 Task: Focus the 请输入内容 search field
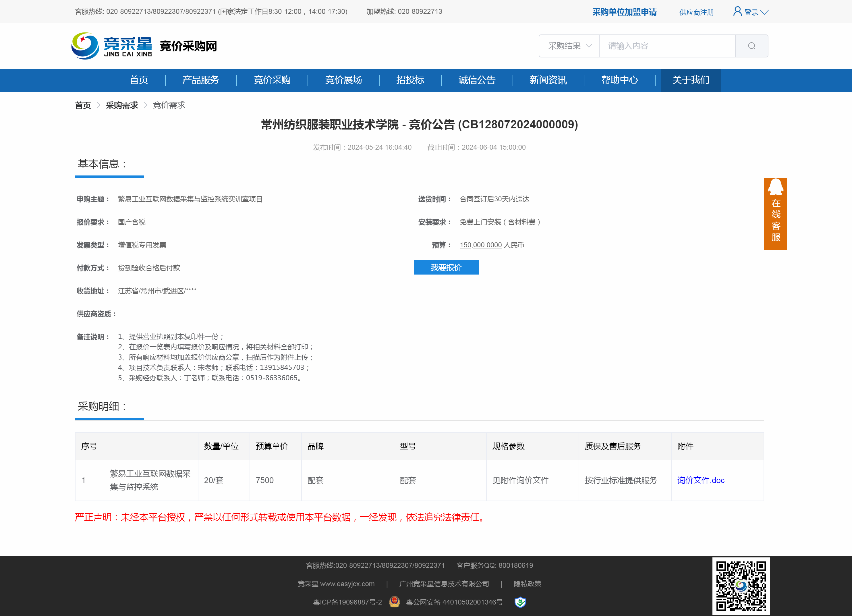tap(666, 46)
